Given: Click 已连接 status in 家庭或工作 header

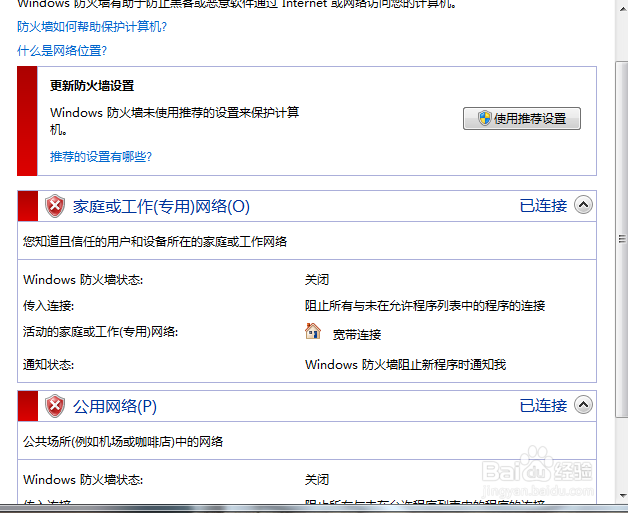Looking at the screenshot, I should click(543, 206).
